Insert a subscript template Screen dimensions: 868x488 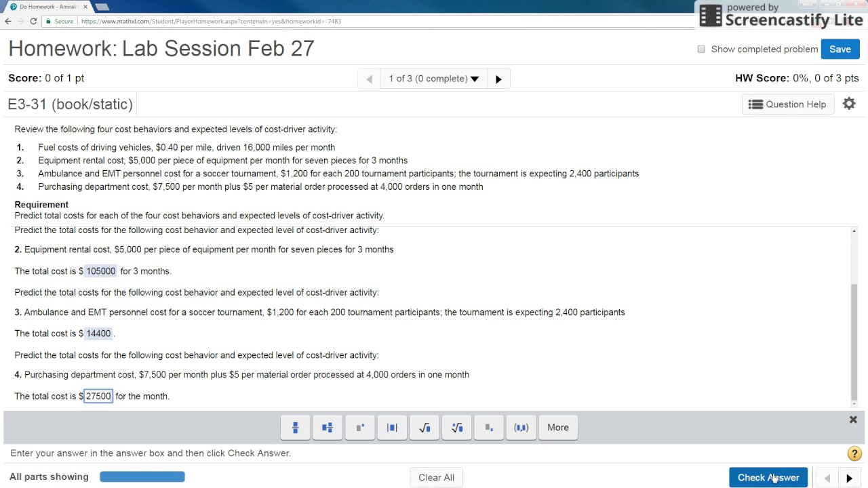[x=489, y=428]
